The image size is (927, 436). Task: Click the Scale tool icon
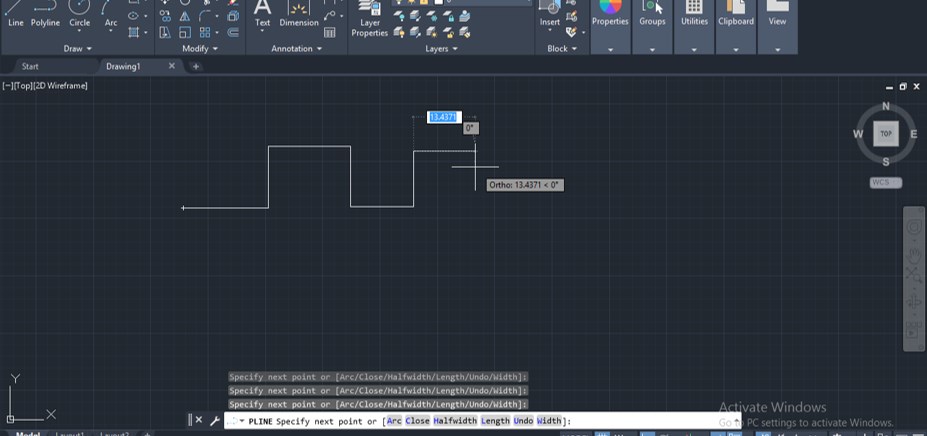pyautogui.click(x=185, y=33)
